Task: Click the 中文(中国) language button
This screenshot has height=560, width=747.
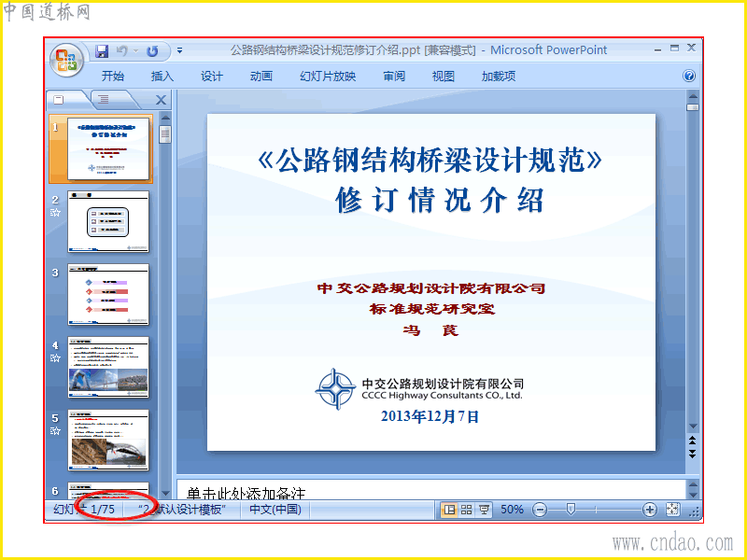Action: pos(275,509)
